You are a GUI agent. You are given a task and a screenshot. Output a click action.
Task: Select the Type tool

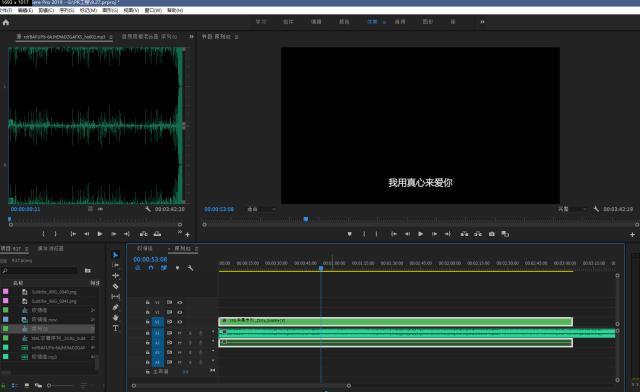point(116,328)
